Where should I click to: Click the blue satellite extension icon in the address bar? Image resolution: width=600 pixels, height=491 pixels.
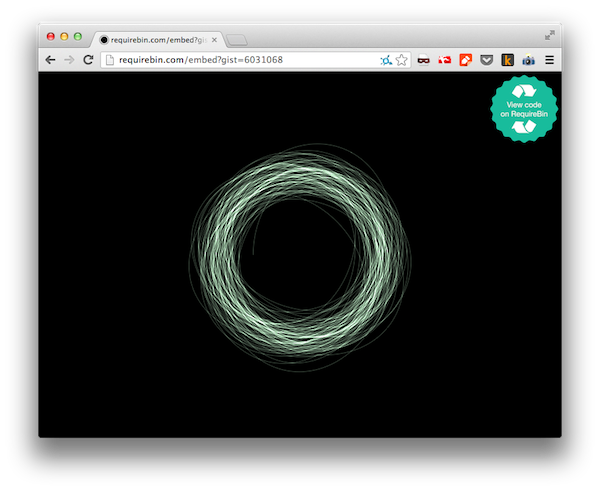tap(386, 60)
